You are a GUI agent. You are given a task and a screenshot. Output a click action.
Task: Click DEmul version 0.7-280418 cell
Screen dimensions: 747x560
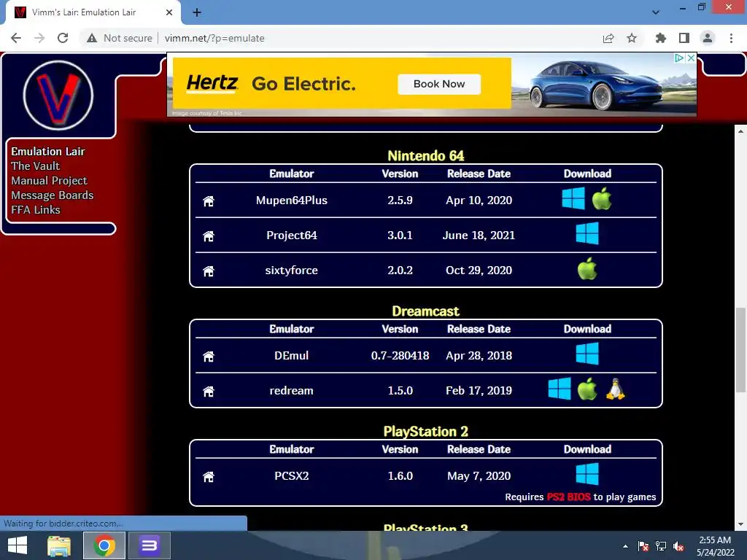point(400,356)
